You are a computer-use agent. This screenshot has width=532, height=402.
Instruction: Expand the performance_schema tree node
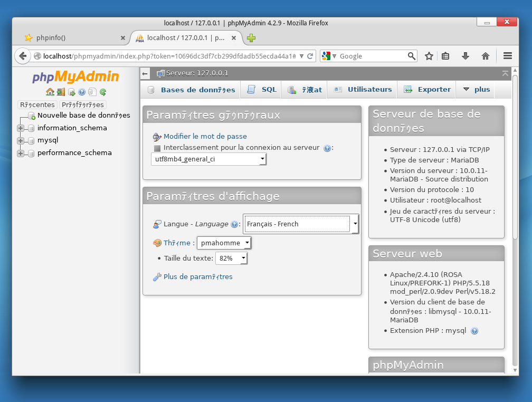21,154
